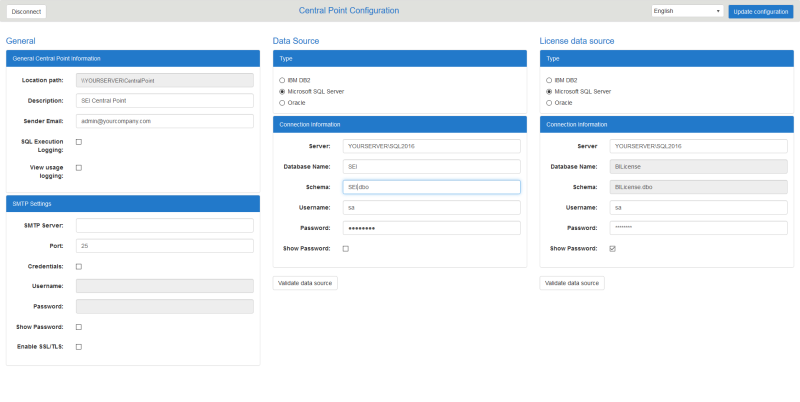800x402 pixels.
Task: Click the Data Source section heading
Action: 296,41
